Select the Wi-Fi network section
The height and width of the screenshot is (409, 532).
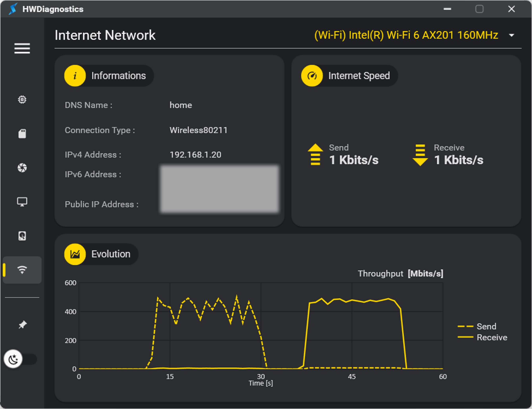point(22,270)
